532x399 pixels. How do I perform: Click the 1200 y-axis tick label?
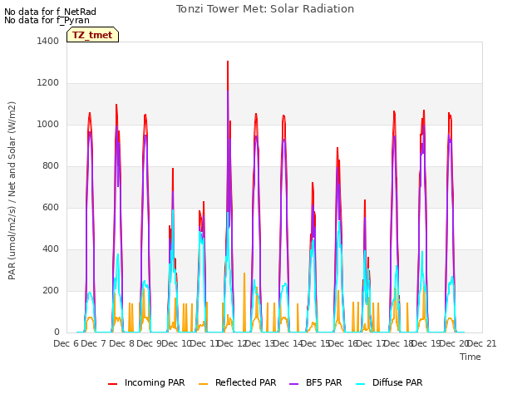[48, 82]
